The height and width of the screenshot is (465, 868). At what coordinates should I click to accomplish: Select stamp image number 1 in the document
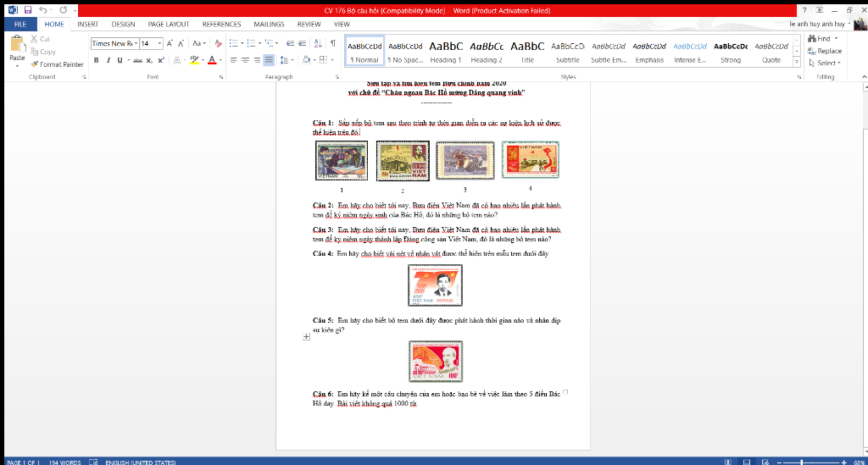[x=342, y=160]
